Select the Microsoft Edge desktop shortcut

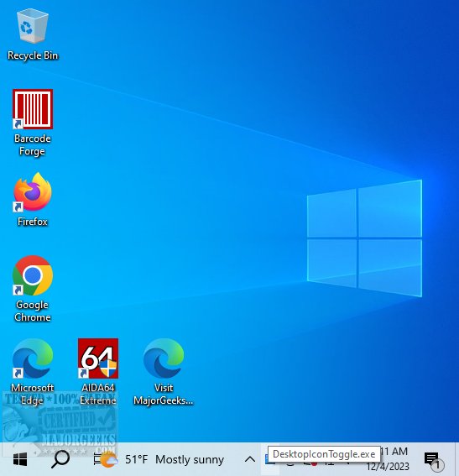coord(33,372)
